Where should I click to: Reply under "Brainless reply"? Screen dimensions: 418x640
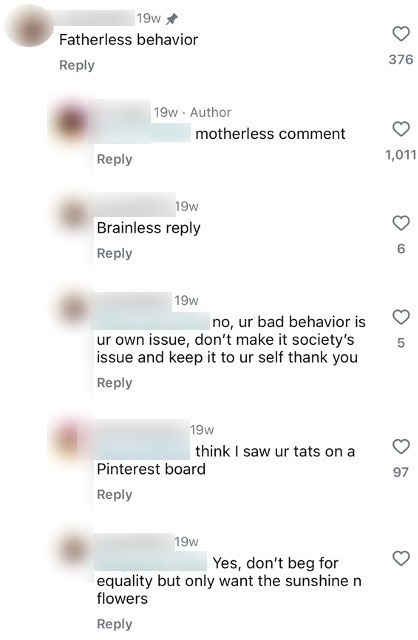[114, 253]
